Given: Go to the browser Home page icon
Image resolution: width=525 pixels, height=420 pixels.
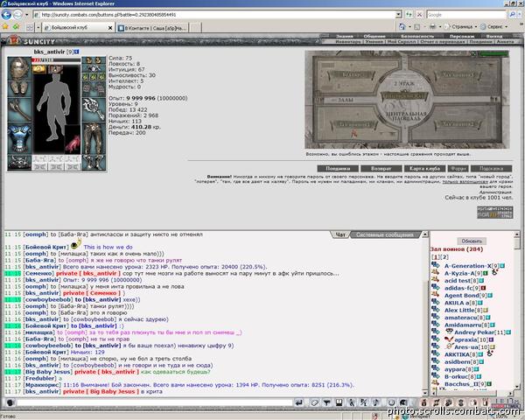Looking at the screenshot, I should pos(402,27).
